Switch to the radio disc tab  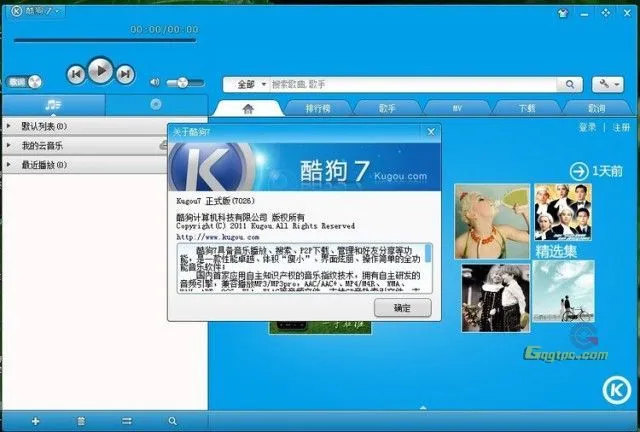pyautogui.click(x=156, y=105)
